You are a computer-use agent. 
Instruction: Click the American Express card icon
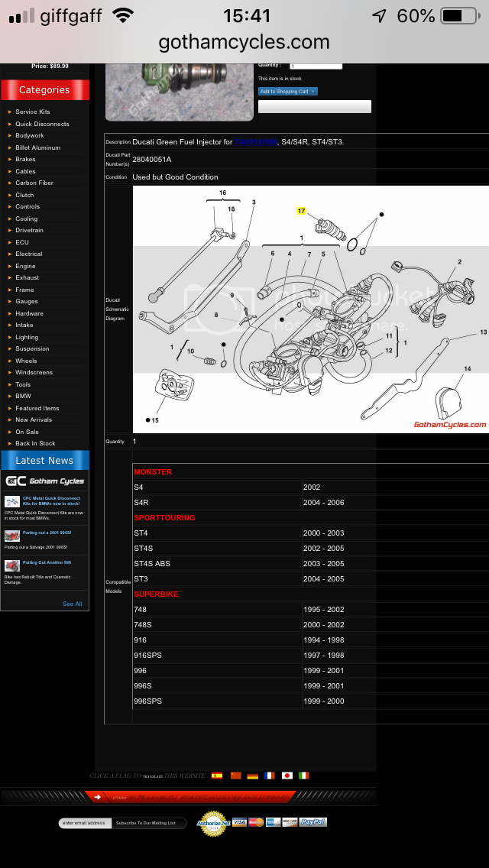click(x=273, y=822)
